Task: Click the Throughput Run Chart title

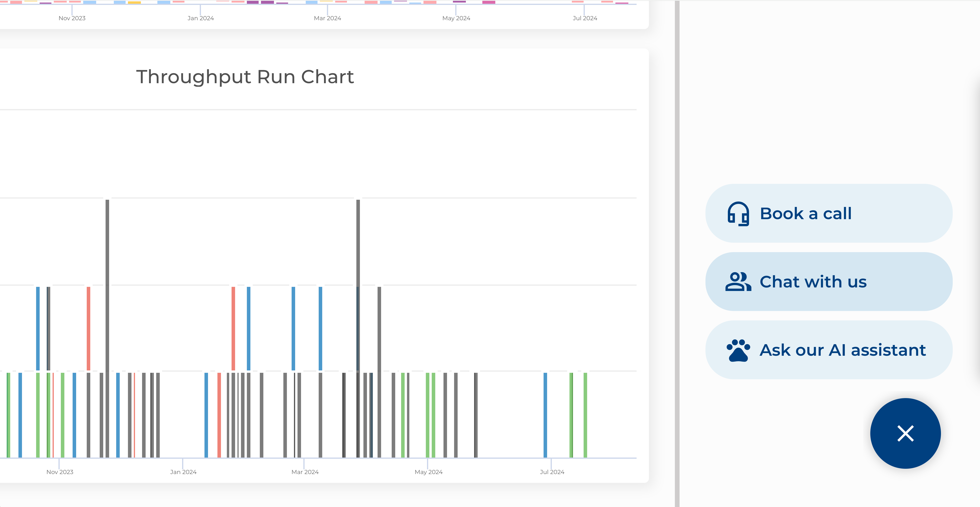Action: (245, 77)
